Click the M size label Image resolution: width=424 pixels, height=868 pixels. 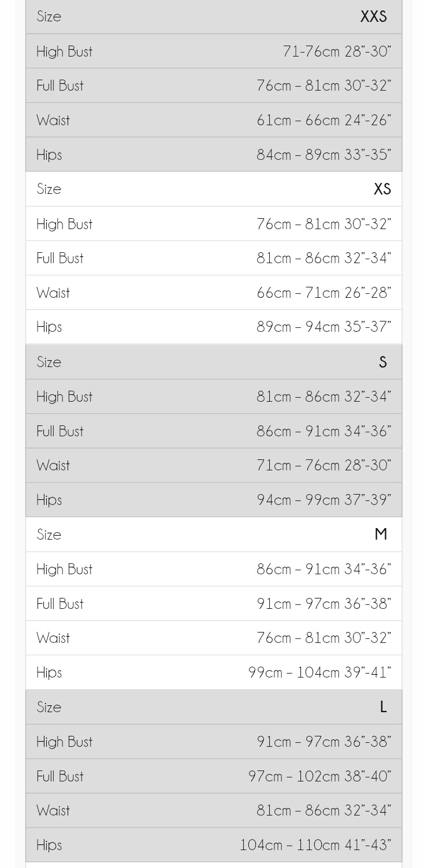coord(381,534)
